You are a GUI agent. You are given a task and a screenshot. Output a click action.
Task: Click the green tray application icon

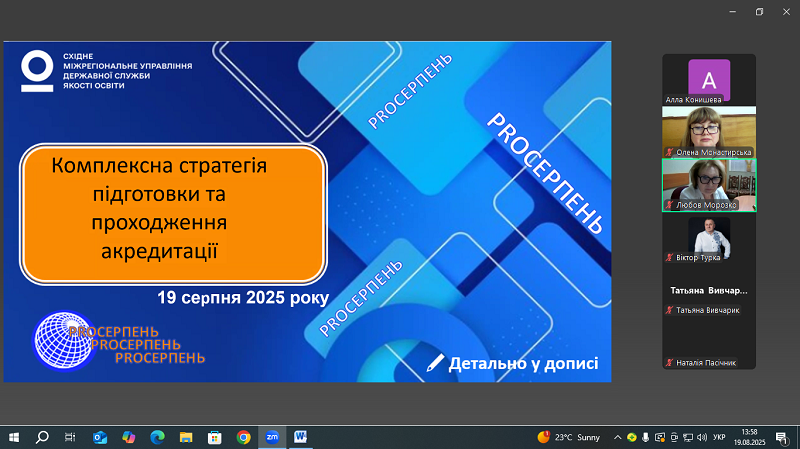coord(632,437)
